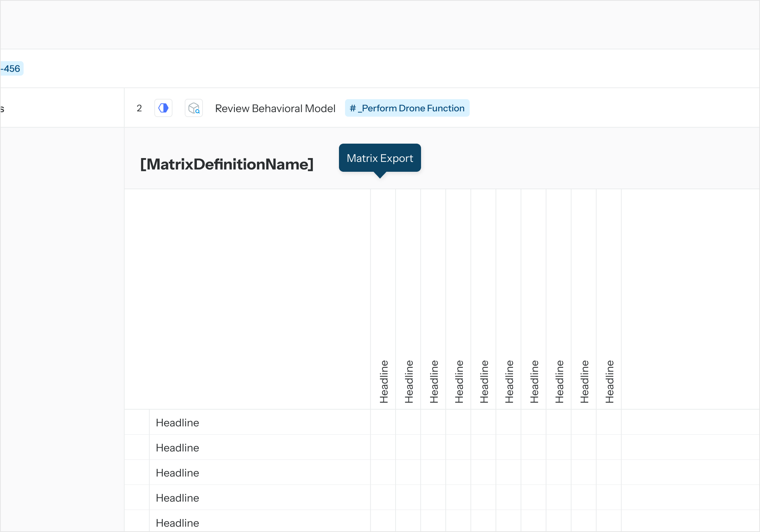
Task: Click matrix cell in third row, last column
Action: (609, 472)
